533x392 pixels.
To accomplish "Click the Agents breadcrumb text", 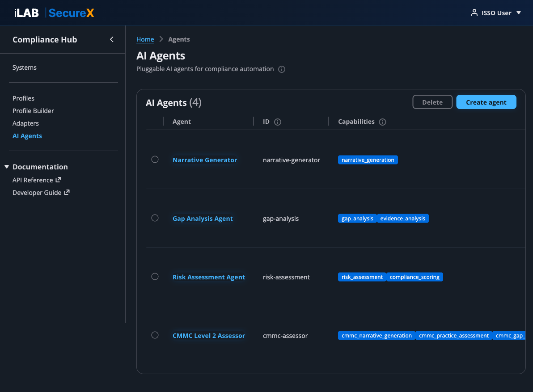I will click(179, 39).
